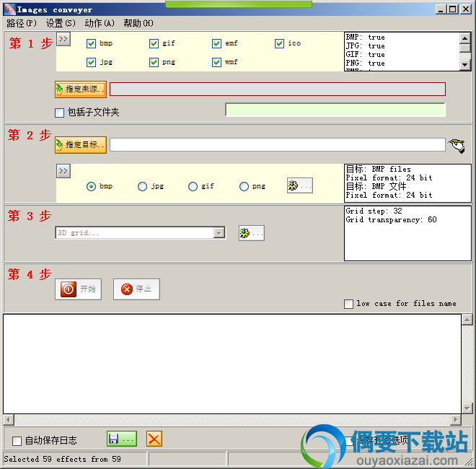Open the 路径(P) menu

(x=21, y=23)
